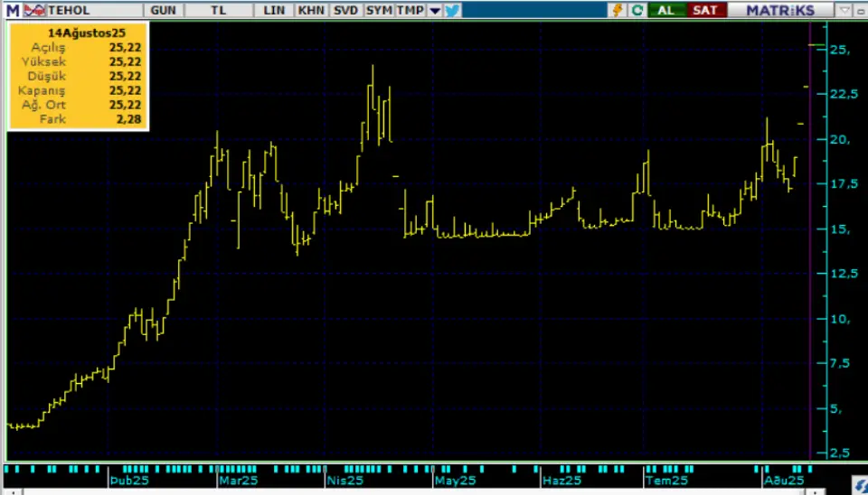Select the Açılış value 25,22
This screenshot has width=868, height=495.
tap(125, 48)
